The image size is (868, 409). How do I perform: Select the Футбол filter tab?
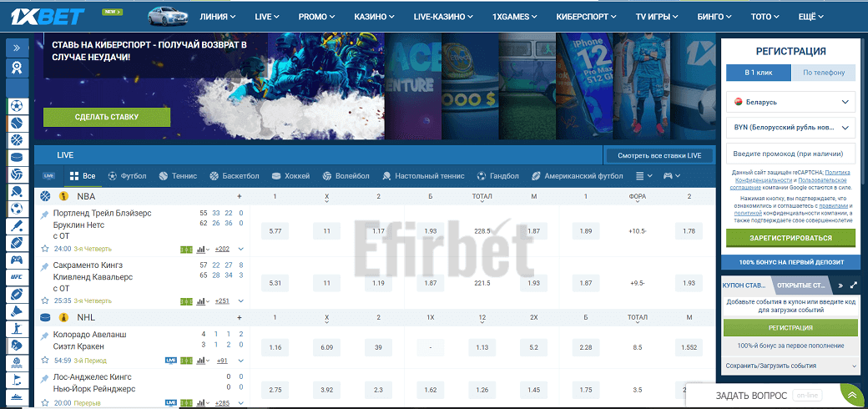pos(128,176)
